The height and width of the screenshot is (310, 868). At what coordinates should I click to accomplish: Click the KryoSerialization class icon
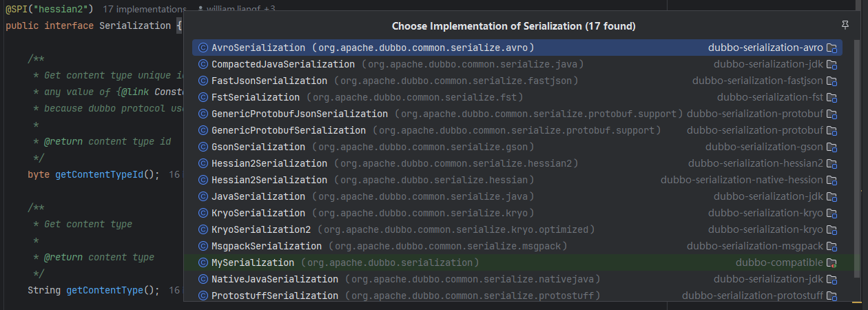[203, 214]
